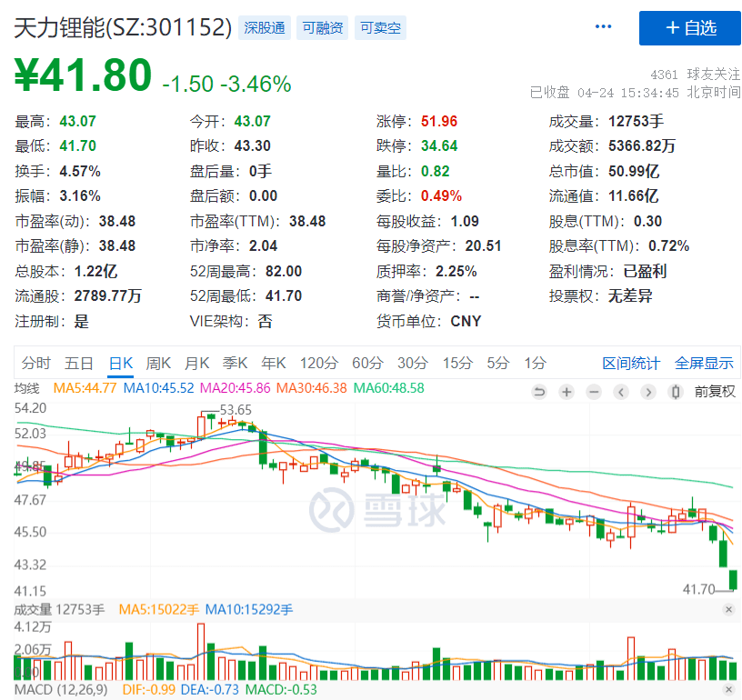
Task: Switch to the 120分 interval tab
Action: click(x=319, y=364)
